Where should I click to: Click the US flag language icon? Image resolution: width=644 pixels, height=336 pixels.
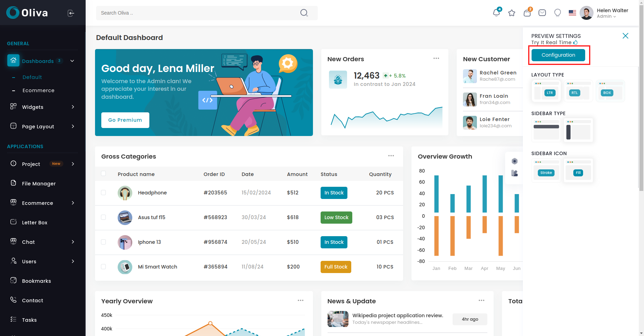(572, 13)
